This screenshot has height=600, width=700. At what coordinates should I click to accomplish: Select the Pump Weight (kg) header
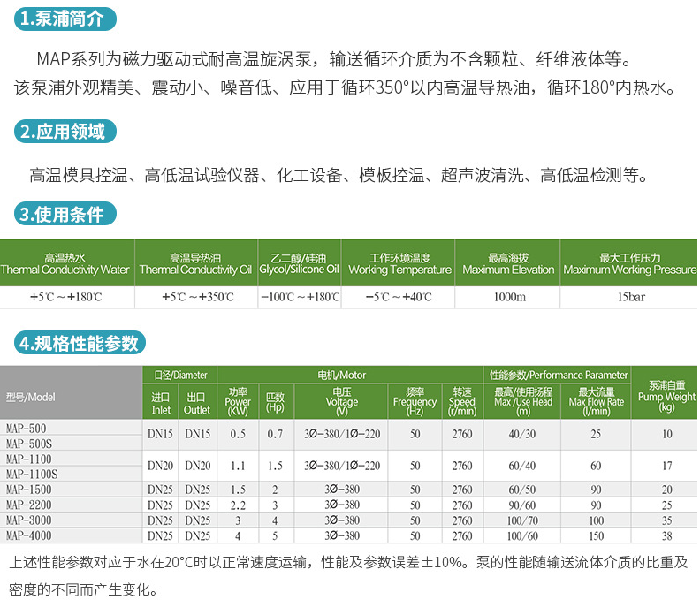666,393
